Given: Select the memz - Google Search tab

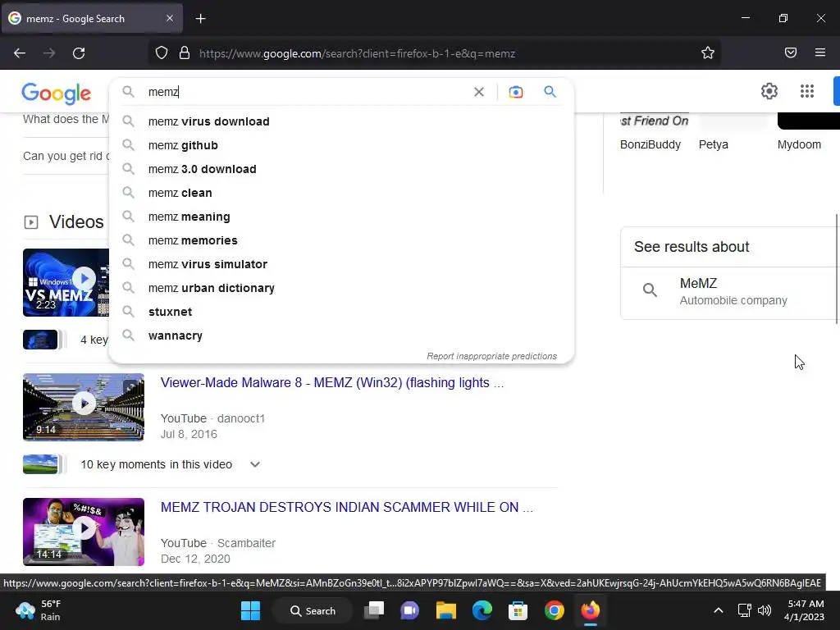Looking at the screenshot, I should pos(92,18).
